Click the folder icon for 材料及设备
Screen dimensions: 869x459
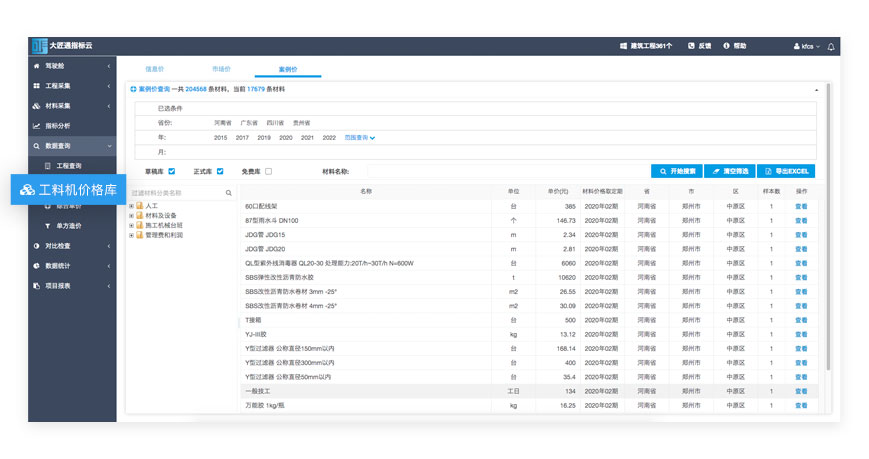(140, 216)
